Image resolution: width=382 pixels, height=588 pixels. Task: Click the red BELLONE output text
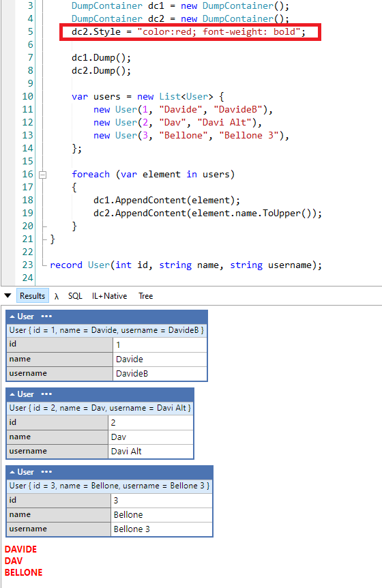pos(24,572)
